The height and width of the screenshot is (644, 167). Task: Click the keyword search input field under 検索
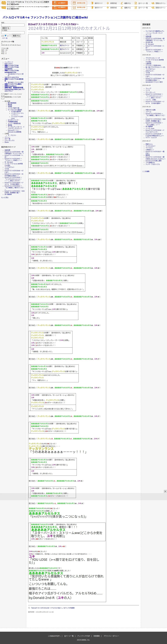[13, 25]
